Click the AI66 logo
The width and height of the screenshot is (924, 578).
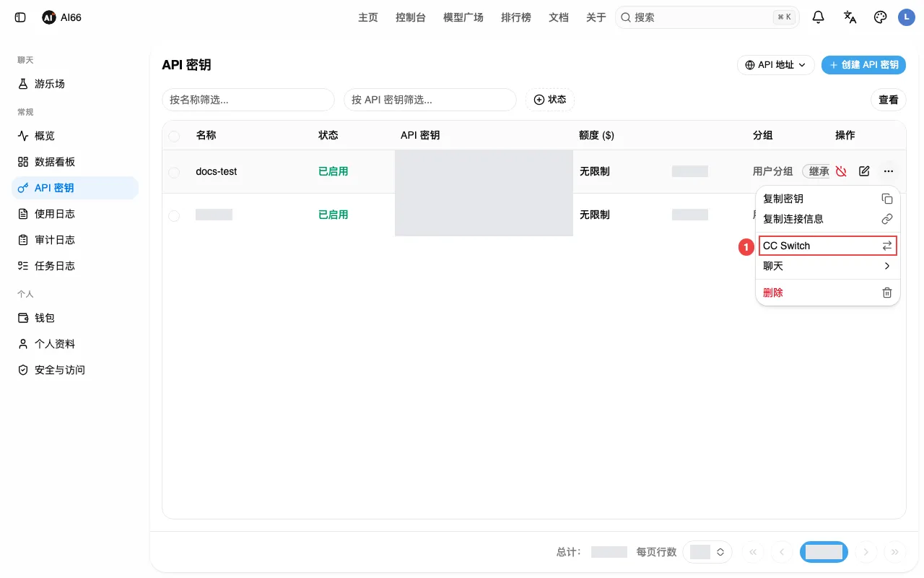point(61,17)
